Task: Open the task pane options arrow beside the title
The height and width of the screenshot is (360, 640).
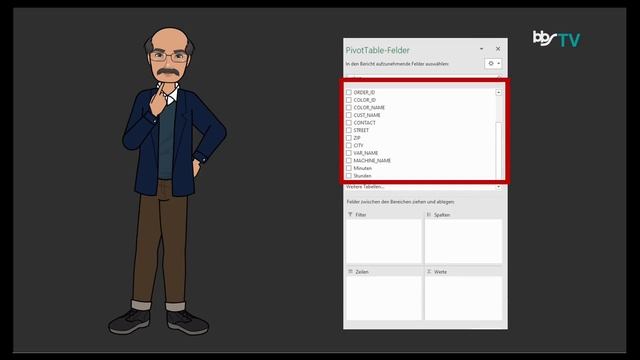Action: tap(482, 49)
